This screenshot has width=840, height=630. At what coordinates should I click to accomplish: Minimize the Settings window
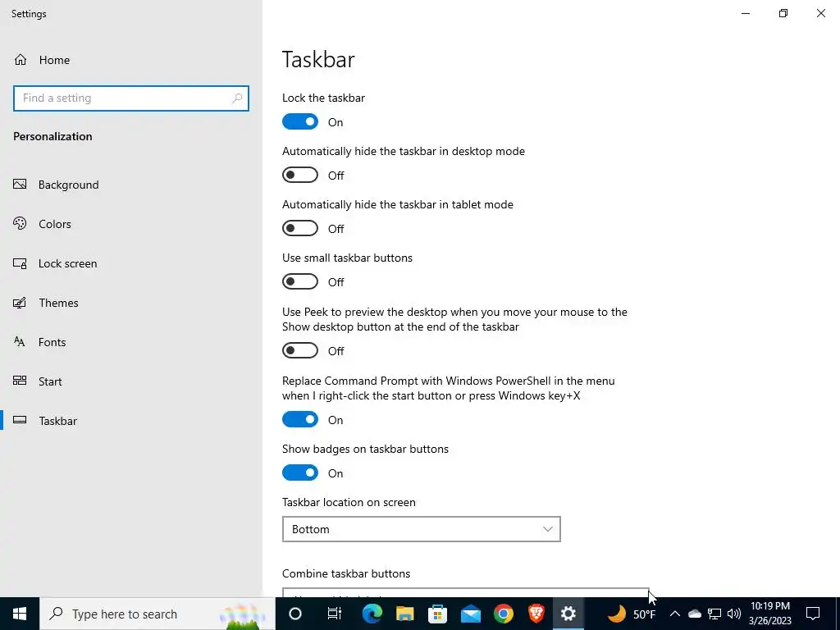click(x=745, y=13)
